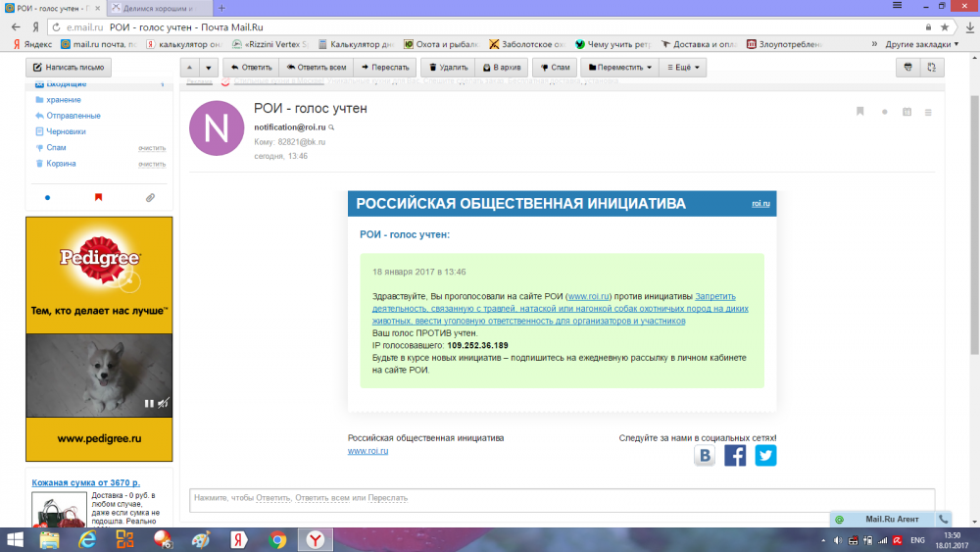Open the Chrome icon in the taskbar
Viewport: 980px width, 552px height.
tap(277, 540)
